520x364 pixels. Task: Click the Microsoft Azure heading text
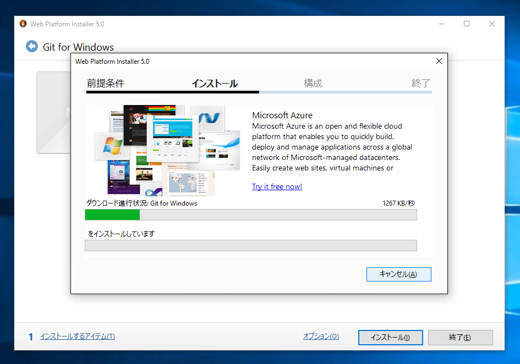pos(282,115)
